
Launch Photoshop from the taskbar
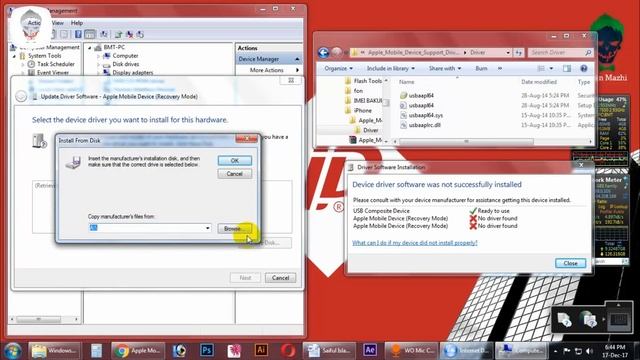point(207,351)
